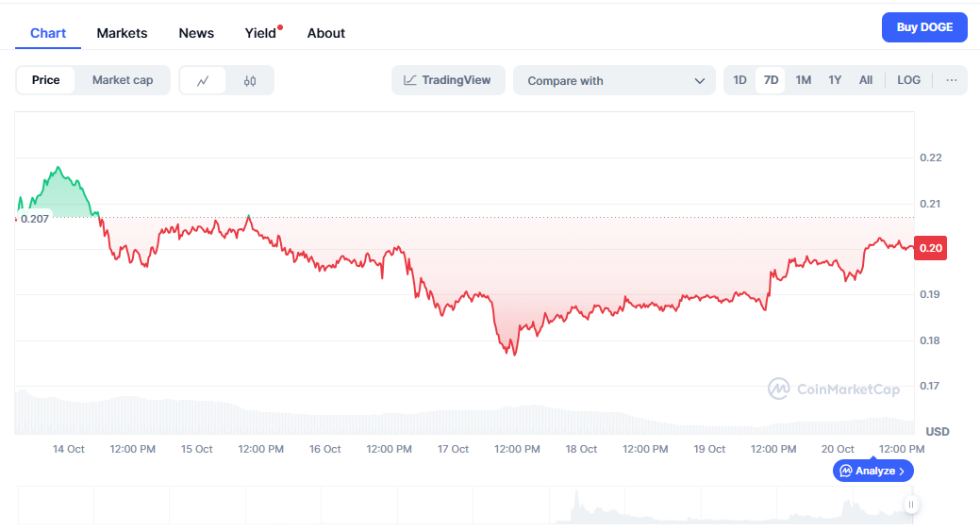Open the About tab
Screen dimensions: 980x530
click(x=326, y=33)
